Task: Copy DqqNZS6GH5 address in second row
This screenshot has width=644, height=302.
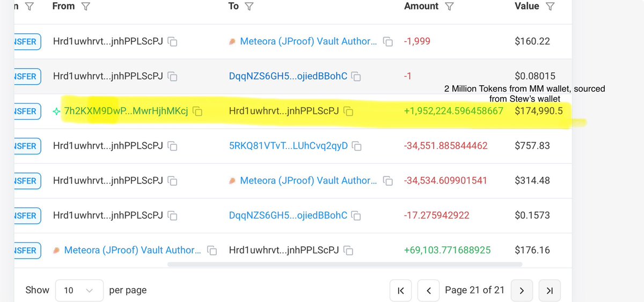Action: click(x=356, y=77)
